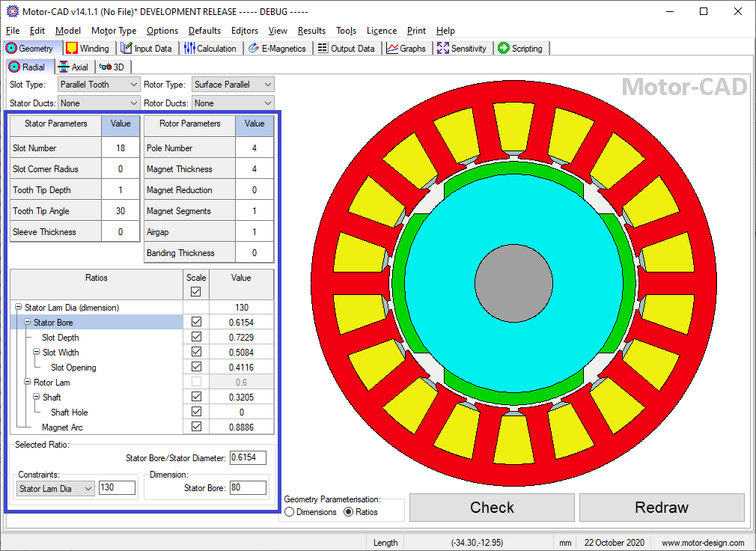Click the Calculation sliders icon
Screen dimensions: 756x551
[x=189, y=48]
